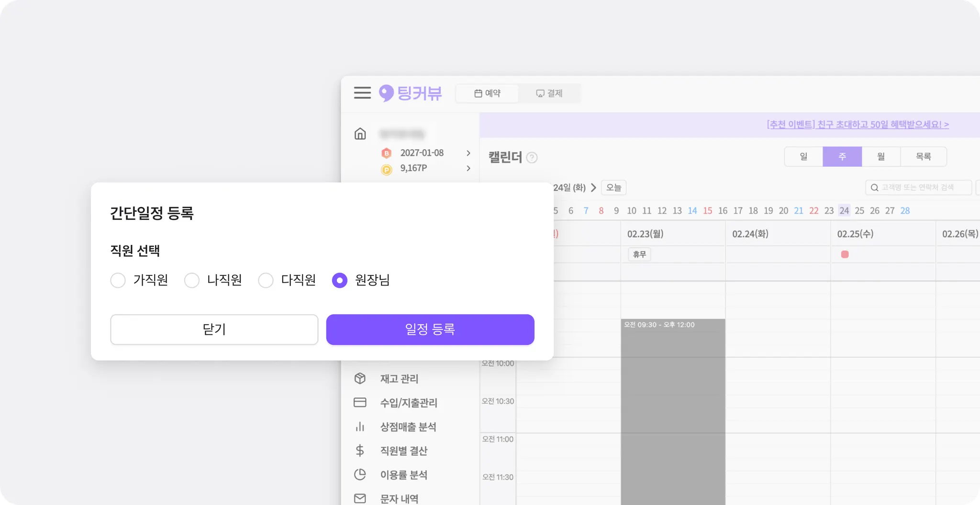This screenshot has width=980, height=505.
Task: Open 수입/지출관리 in sidebar
Action: tap(409, 403)
